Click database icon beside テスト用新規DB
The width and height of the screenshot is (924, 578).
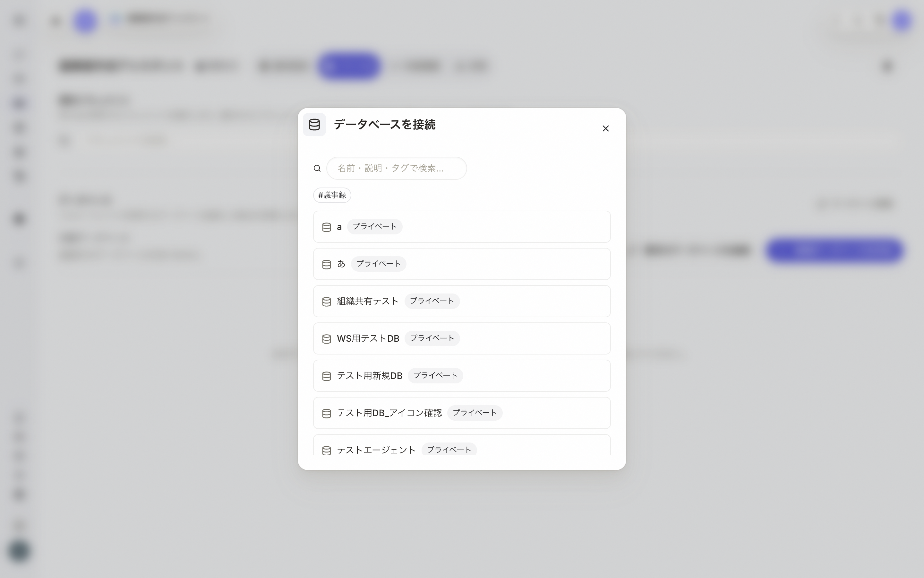327,376
